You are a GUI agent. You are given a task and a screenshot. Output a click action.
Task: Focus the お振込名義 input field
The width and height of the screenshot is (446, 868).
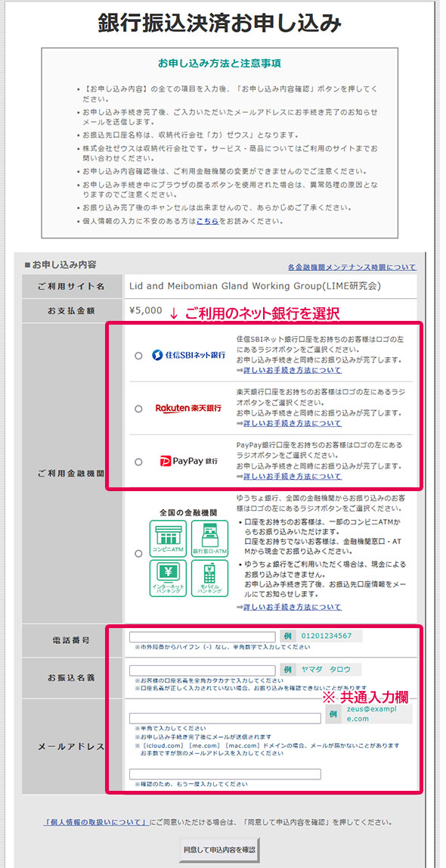(203, 670)
